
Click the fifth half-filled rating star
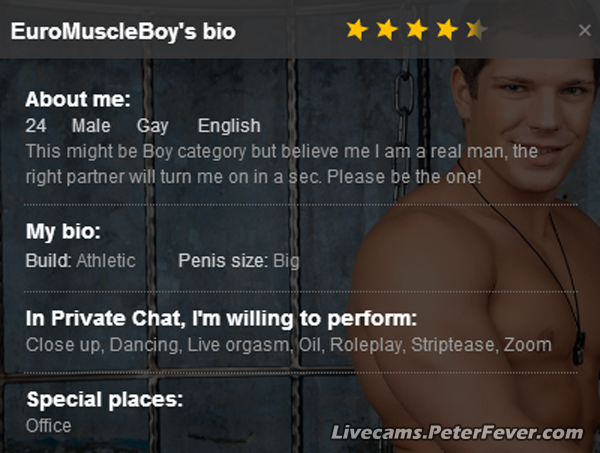476,30
